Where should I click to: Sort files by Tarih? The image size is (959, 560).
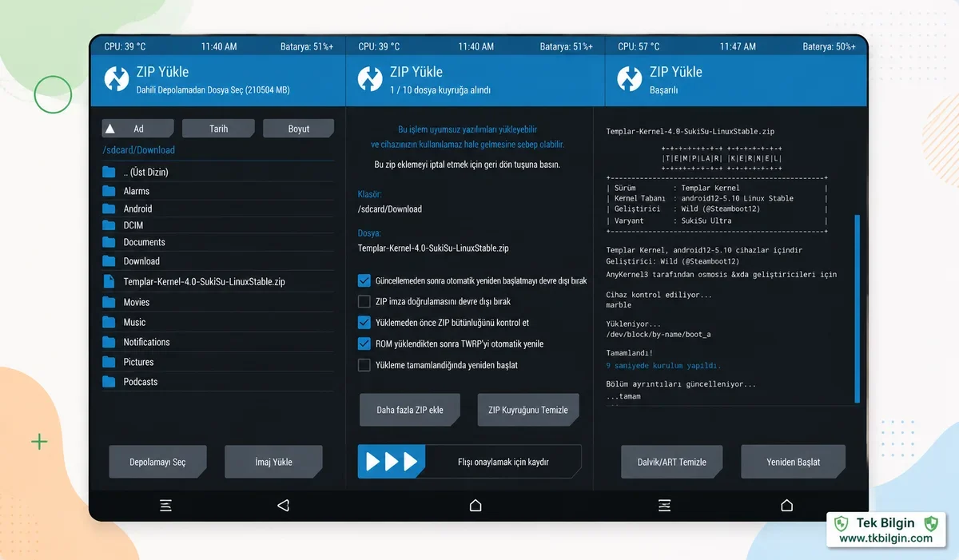218,129
